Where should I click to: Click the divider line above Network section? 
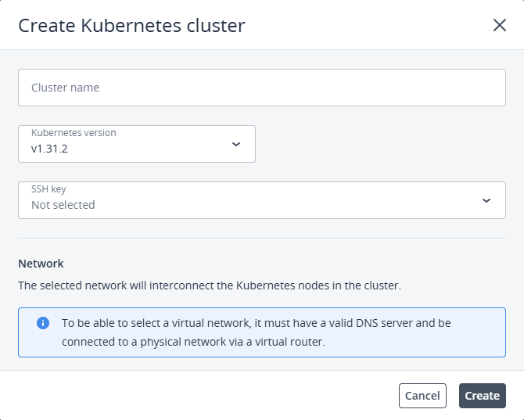click(262, 238)
